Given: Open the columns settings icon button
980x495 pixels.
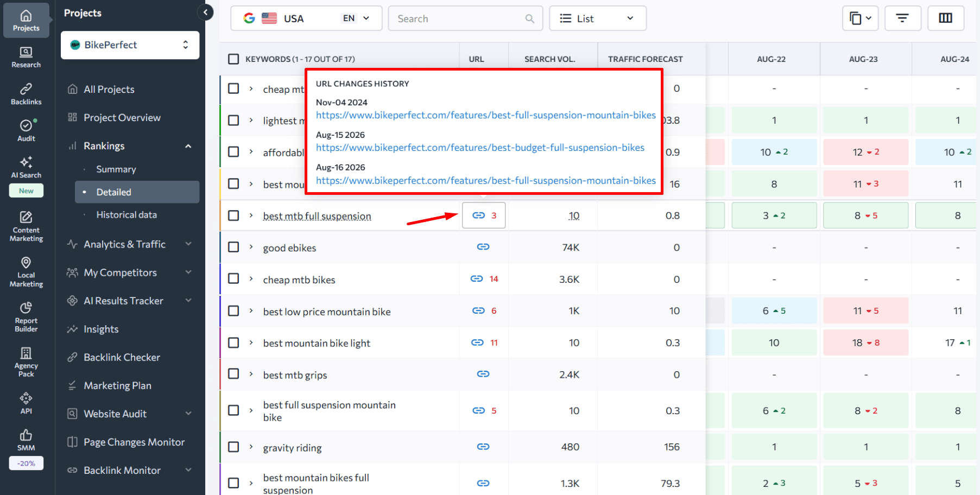Looking at the screenshot, I should coord(946,18).
